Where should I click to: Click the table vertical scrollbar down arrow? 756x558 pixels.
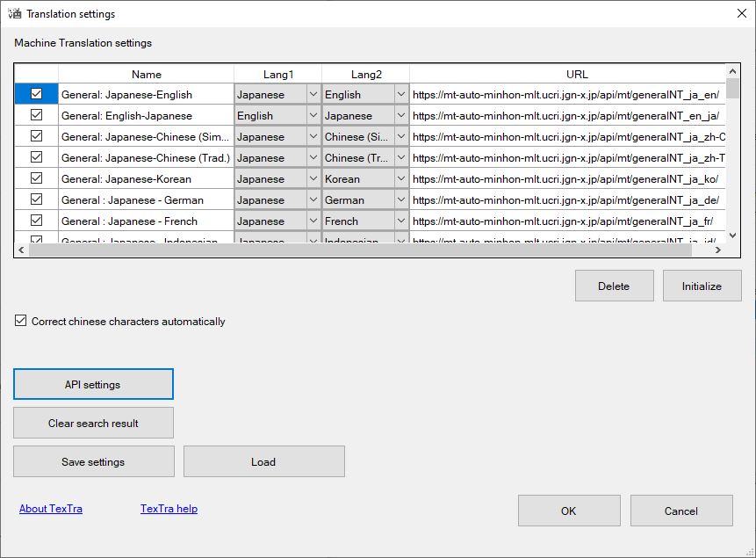[732, 236]
